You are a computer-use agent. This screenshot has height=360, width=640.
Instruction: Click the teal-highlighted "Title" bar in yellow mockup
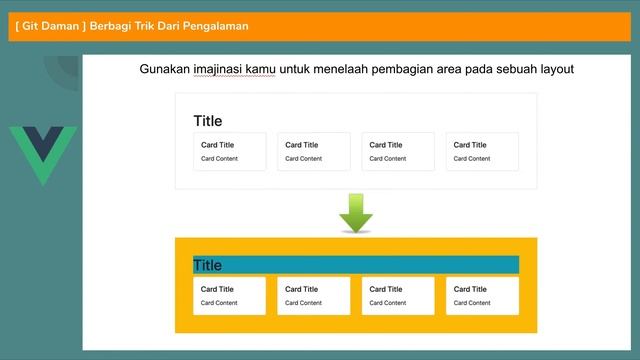356,265
